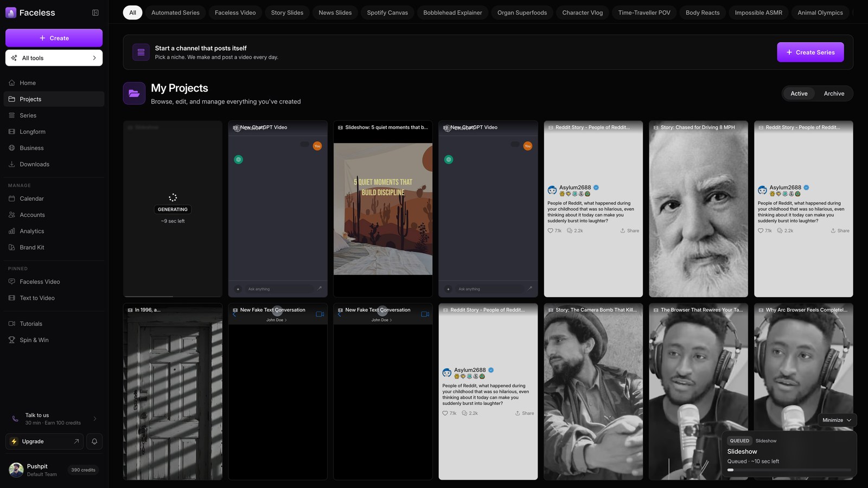Viewport: 868px width, 488px height.
Task: Click the Create Series button
Action: coord(810,52)
